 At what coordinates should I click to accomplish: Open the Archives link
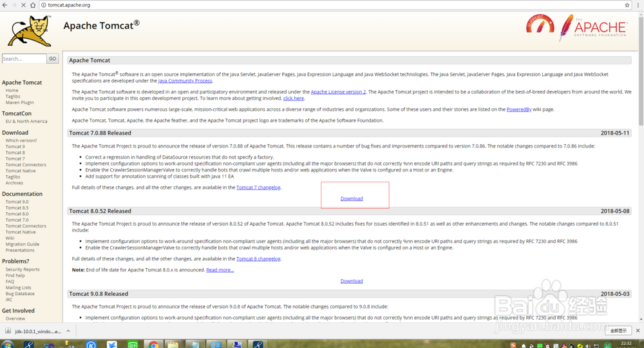point(14,183)
